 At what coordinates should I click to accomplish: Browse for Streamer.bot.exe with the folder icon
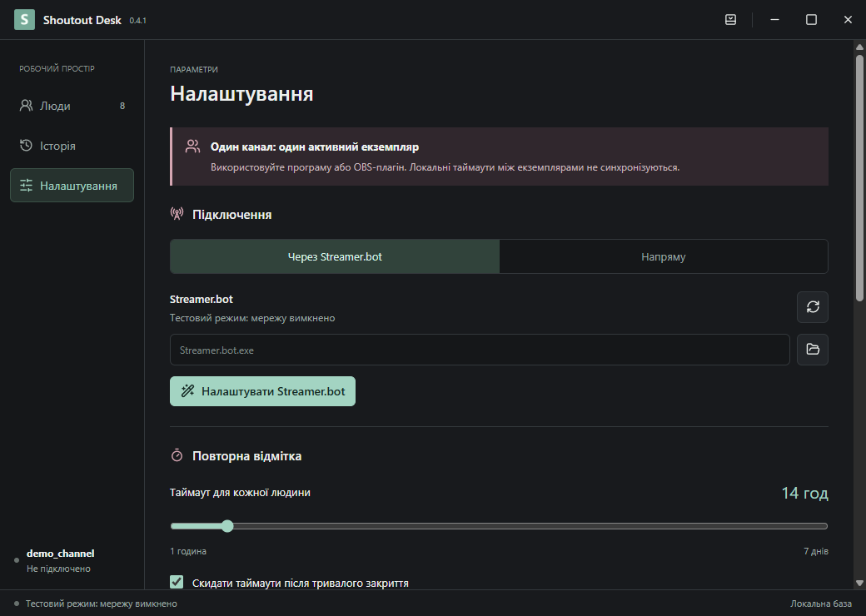(x=813, y=350)
